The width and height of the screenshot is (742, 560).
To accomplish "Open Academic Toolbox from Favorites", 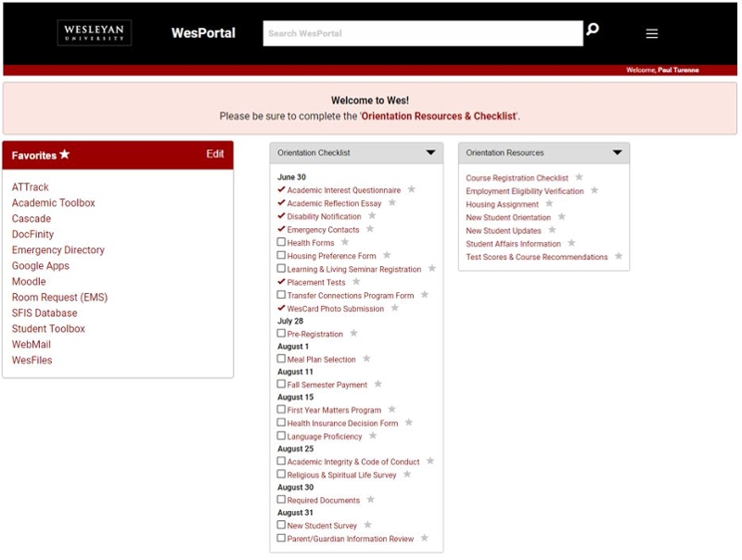I will tap(54, 203).
